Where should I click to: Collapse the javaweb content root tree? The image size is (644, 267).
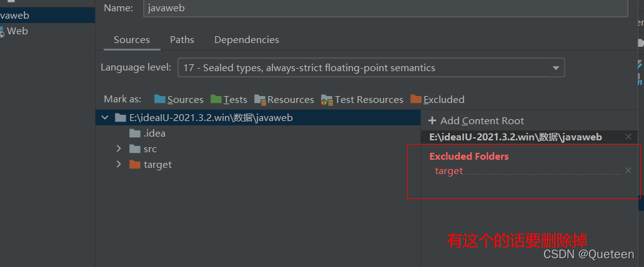[x=105, y=118]
